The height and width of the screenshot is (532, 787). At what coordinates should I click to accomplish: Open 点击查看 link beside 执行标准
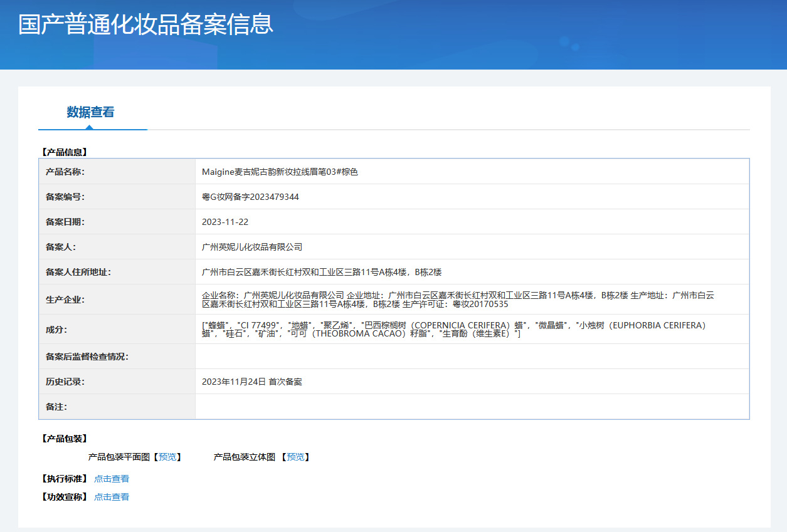pos(112,479)
